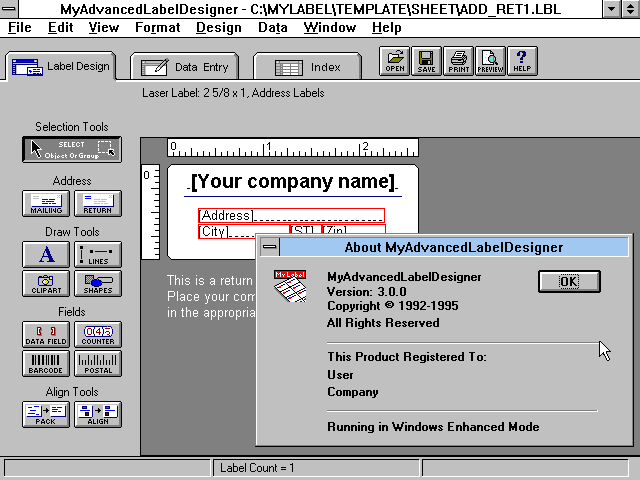The width and height of the screenshot is (640, 480).
Task: Switch to the Label Design tab
Action: click(x=61, y=66)
